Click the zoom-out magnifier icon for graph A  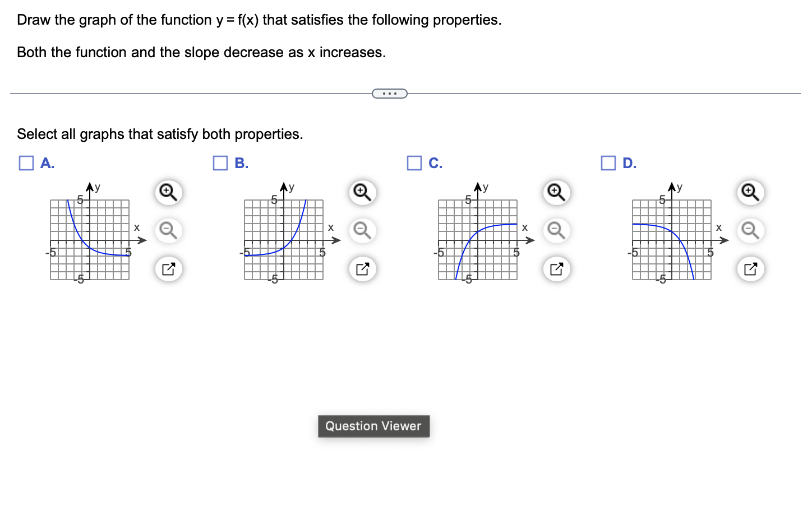(x=168, y=230)
